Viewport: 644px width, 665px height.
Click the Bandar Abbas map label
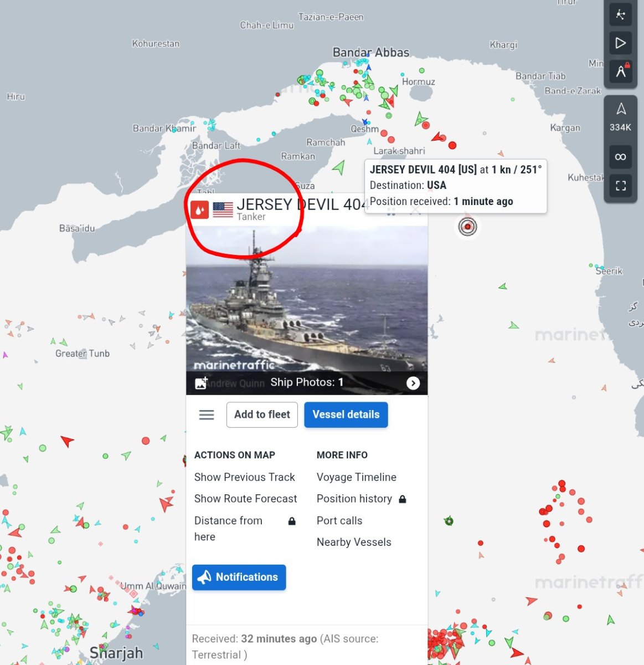click(371, 53)
